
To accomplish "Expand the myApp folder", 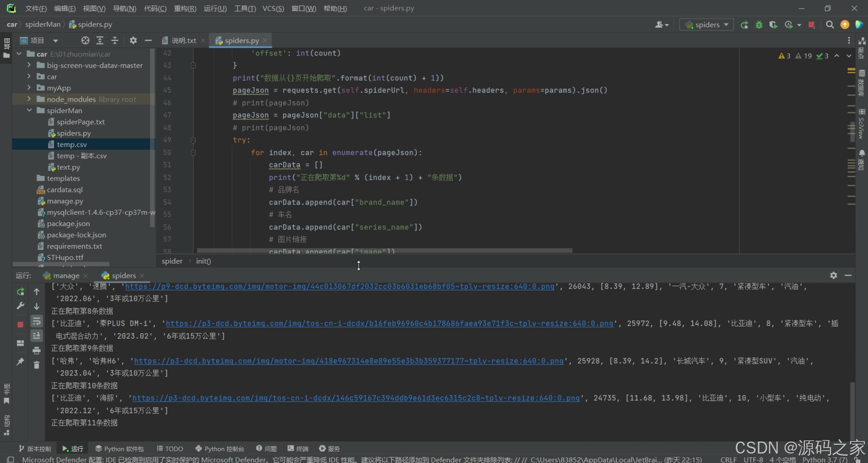I will click(x=29, y=88).
